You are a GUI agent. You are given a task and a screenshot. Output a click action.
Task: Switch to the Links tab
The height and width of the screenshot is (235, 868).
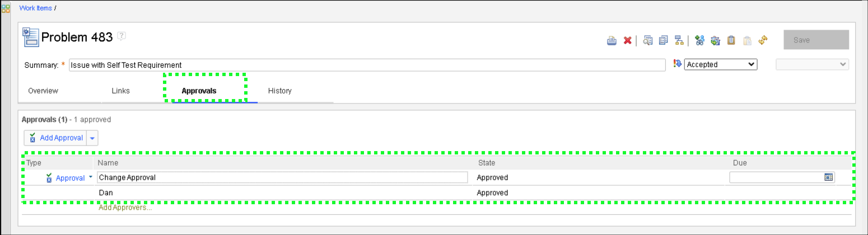121,91
